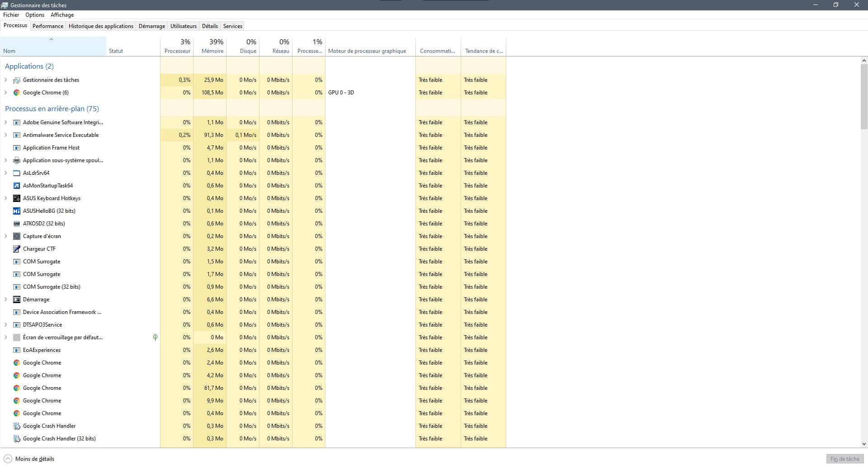Click the vertical scrollbar down arrow
The width and height of the screenshot is (868, 468).
coord(864,444)
